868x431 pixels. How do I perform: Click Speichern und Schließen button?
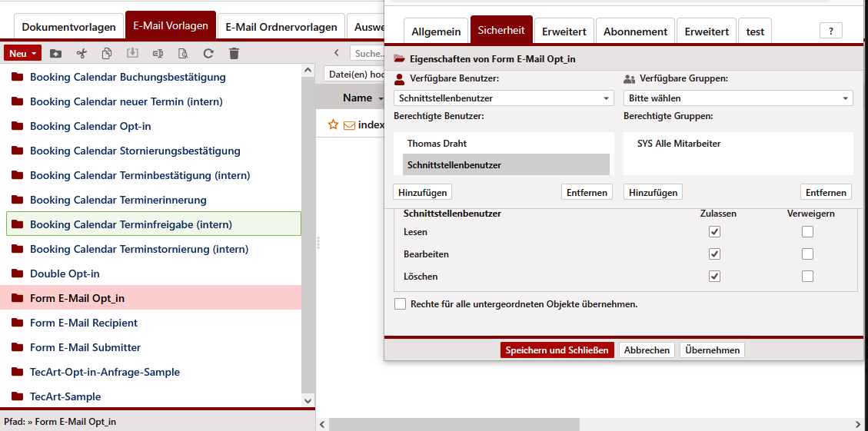(557, 350)
